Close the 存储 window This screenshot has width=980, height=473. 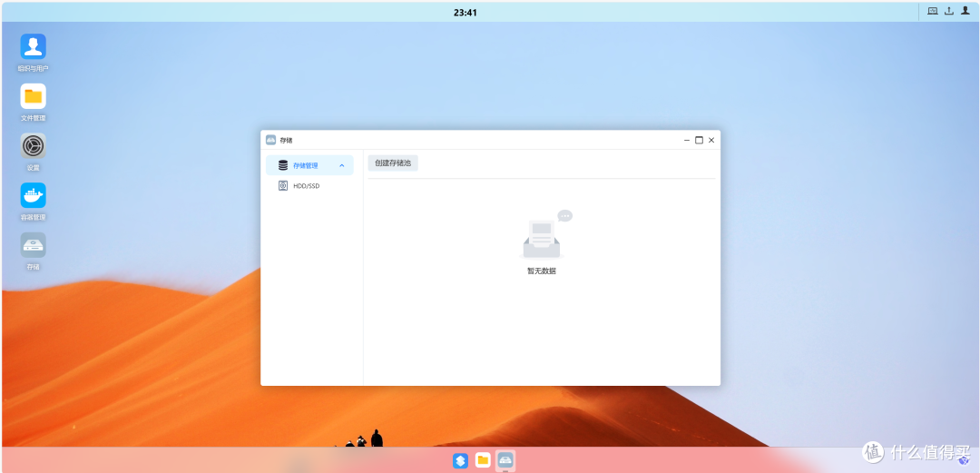pyautogui.click(x=711, y=140)
